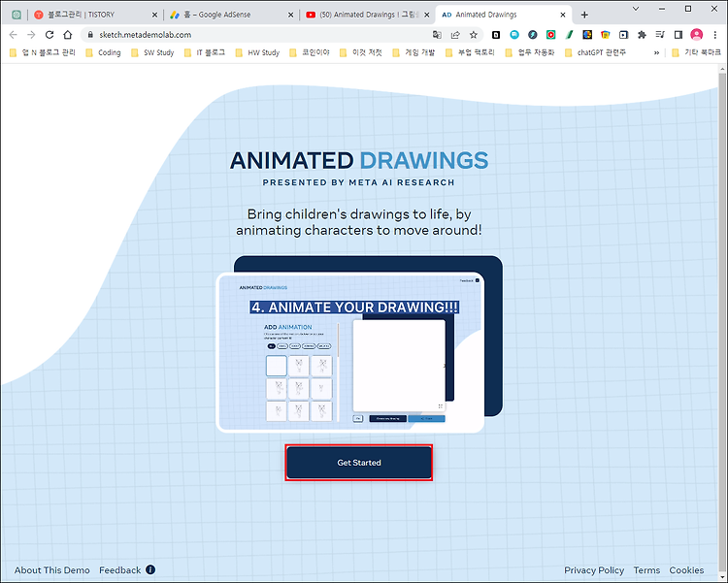The image size is (728, 583).
Task: Open the IT 블로그 bookmark folder
Action: pos(204,53)
